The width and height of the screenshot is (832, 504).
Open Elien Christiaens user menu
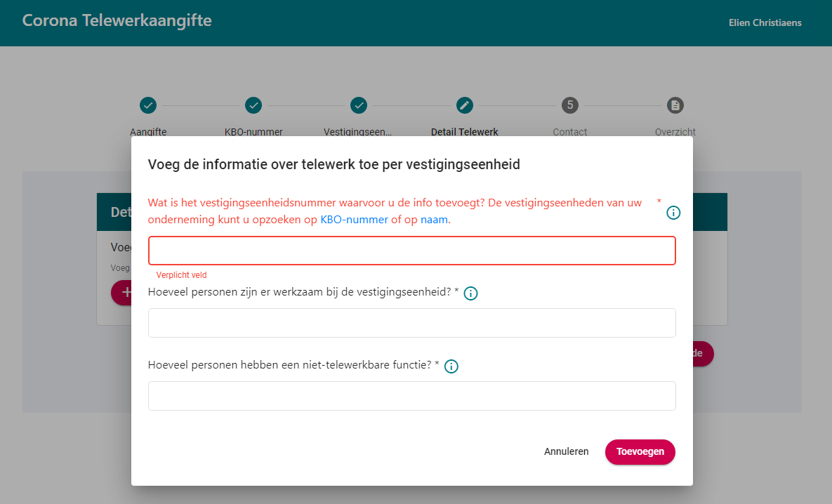click(765, 22)
